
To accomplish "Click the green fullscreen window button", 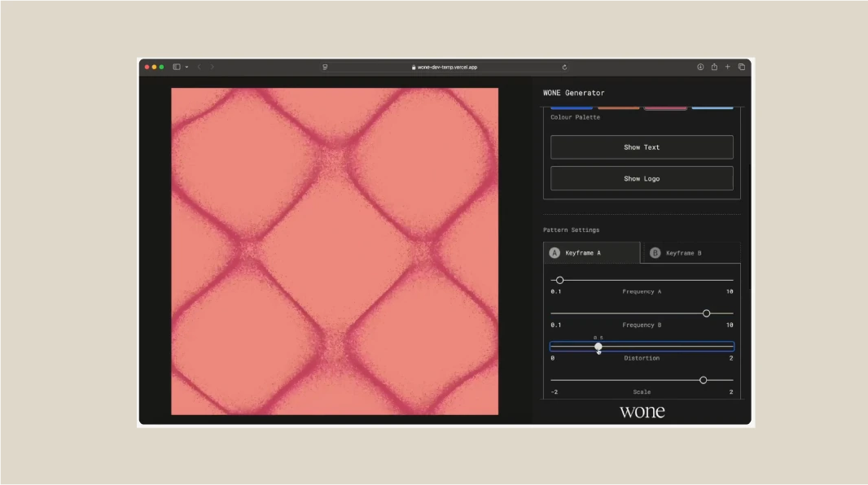I will 162,67.
